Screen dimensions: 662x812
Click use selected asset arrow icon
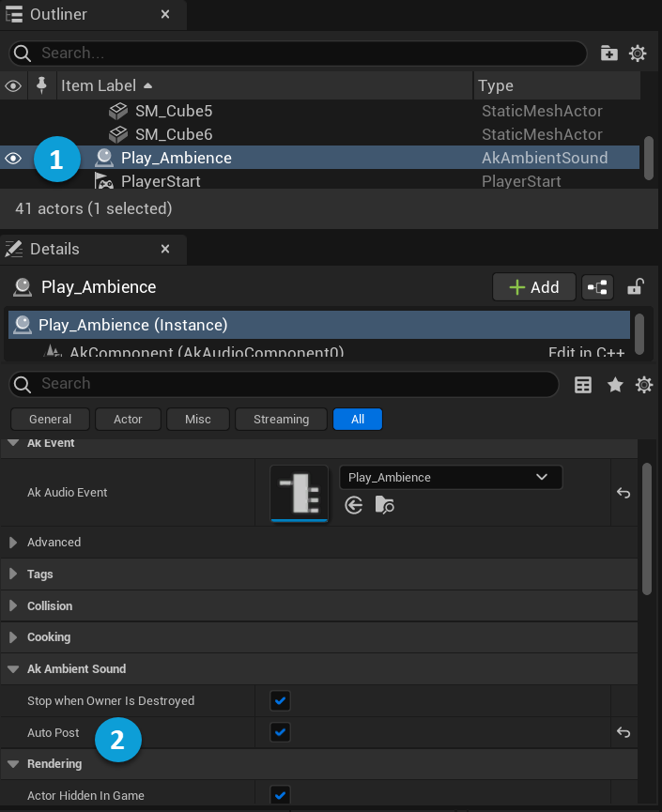tap(354, 506)
